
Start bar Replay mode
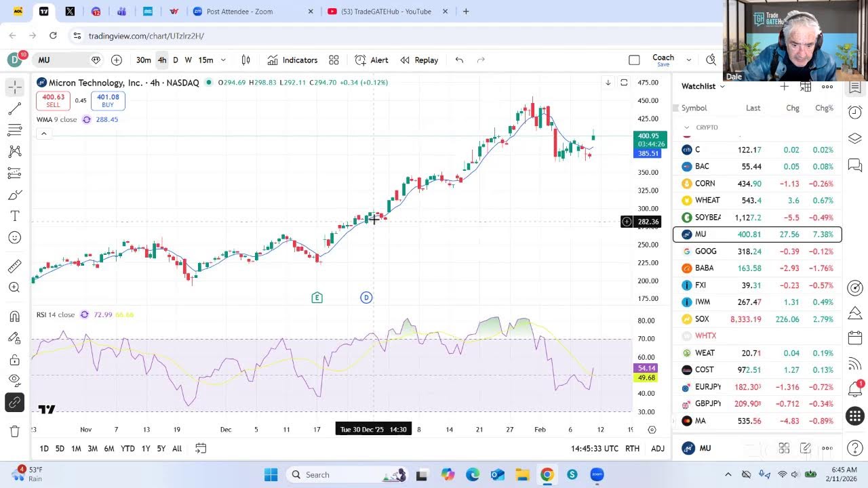coord(419,60)
